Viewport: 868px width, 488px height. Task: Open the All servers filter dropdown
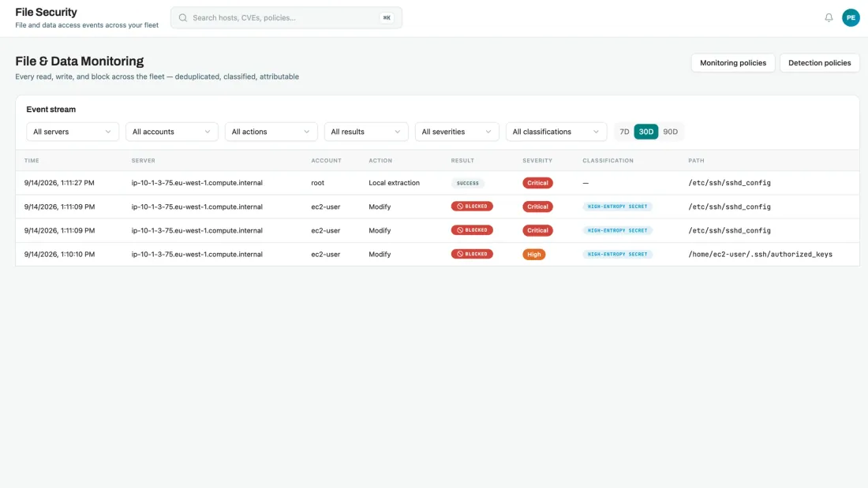[x=73, y=132]
